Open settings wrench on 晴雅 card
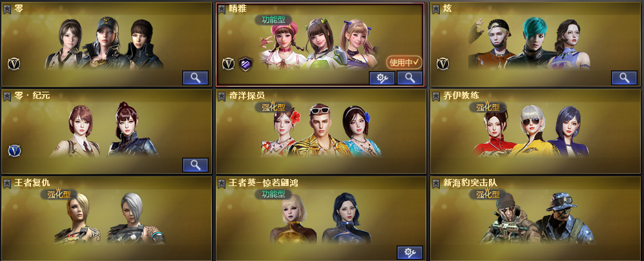 (x=382, y=78)
